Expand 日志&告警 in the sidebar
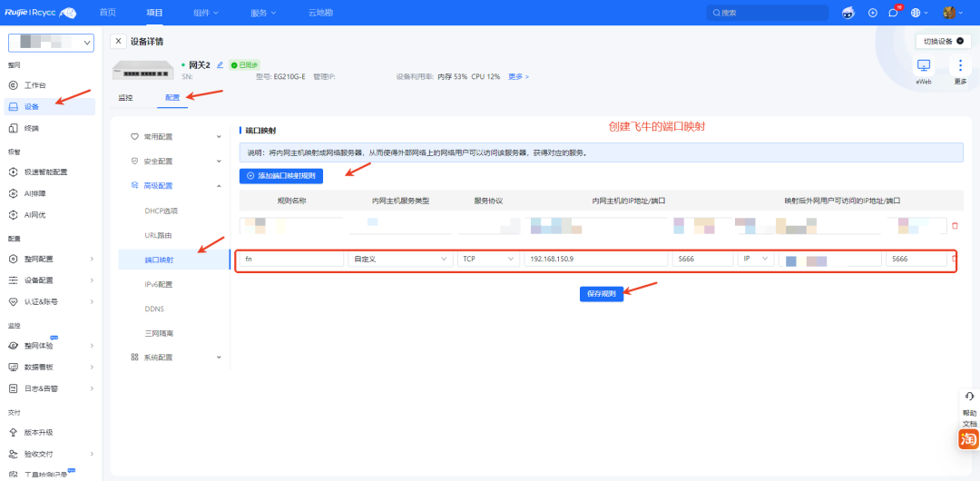980x481 pixels. (x=50, y=388)
